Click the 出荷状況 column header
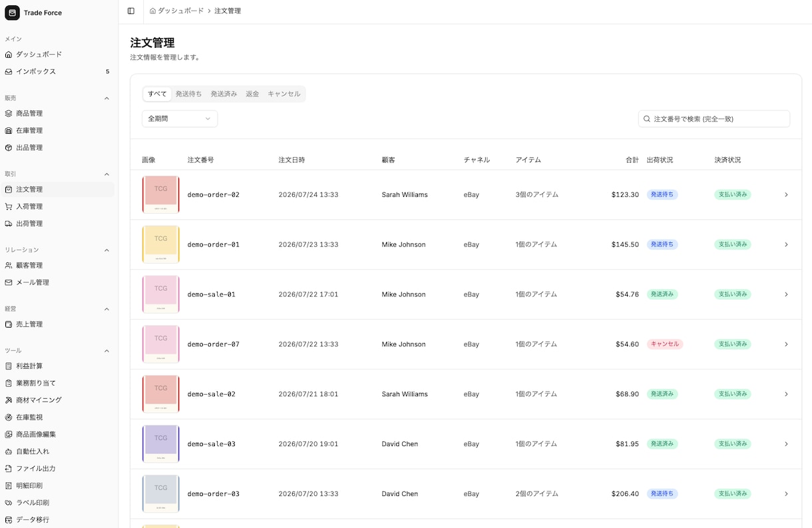The height and width of the screenshot is (528, 812). point(660,160)
